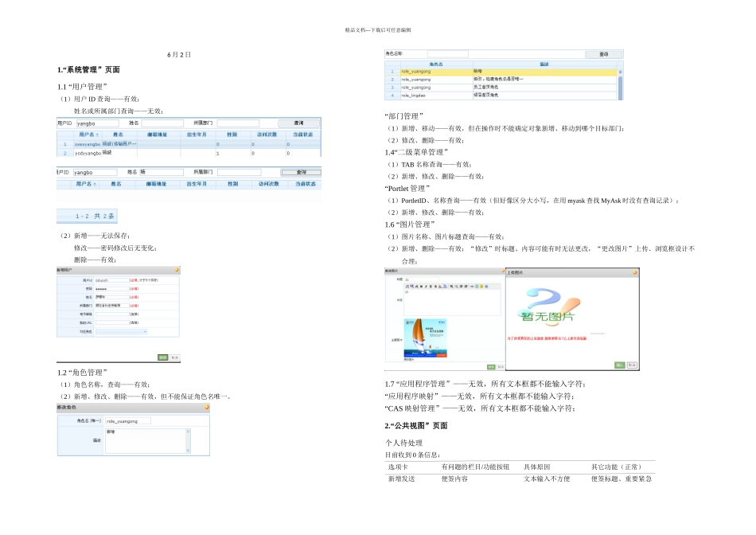Click the 标题 field in 修改图片 dialog
This screenshot has width=756, height=535.
[x=422, y=279]
